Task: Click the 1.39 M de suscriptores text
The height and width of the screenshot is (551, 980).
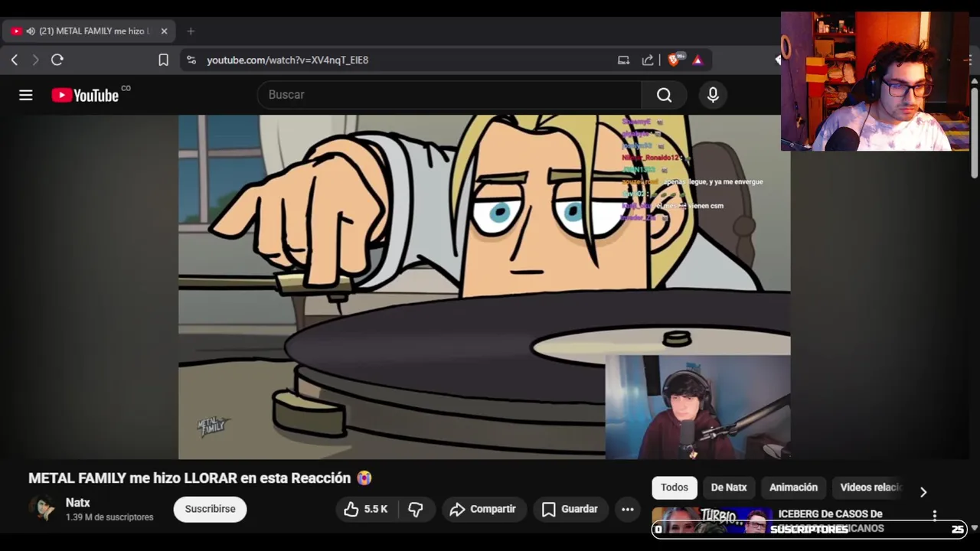Action: point(109,517)
